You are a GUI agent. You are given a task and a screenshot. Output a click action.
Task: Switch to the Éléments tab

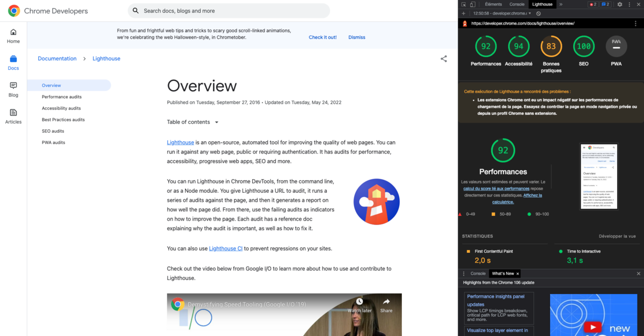(x=493, y=4)
